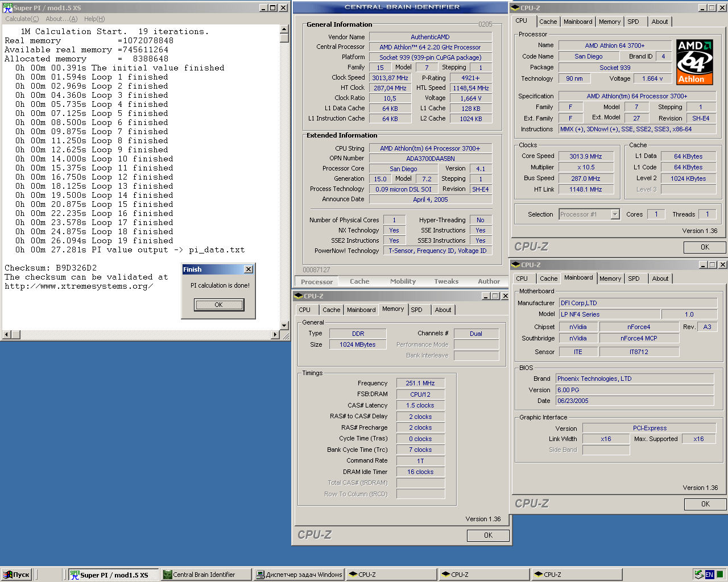Click Super PI vertical scrollbar down arrow
Image resolution: width=728 pixels, height=582 pixels.
(x=284, y=326)
